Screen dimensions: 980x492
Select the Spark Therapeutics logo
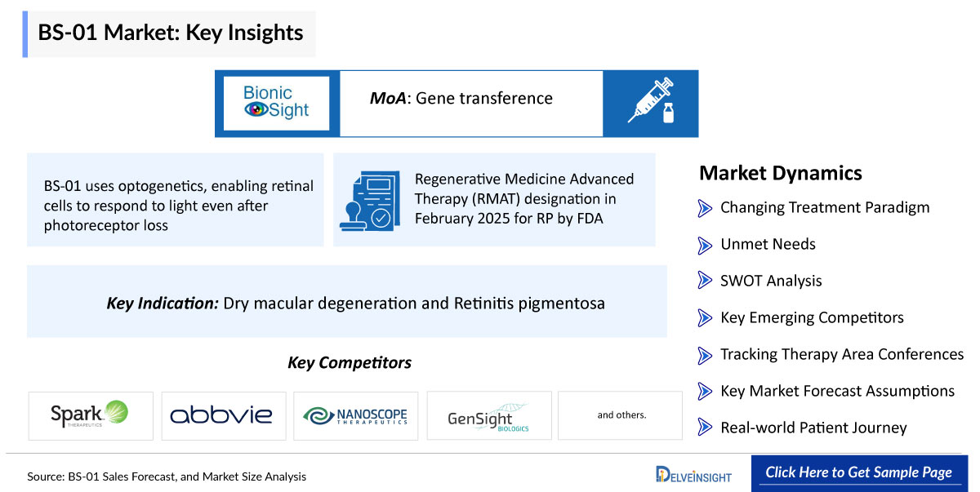point(91,416)
